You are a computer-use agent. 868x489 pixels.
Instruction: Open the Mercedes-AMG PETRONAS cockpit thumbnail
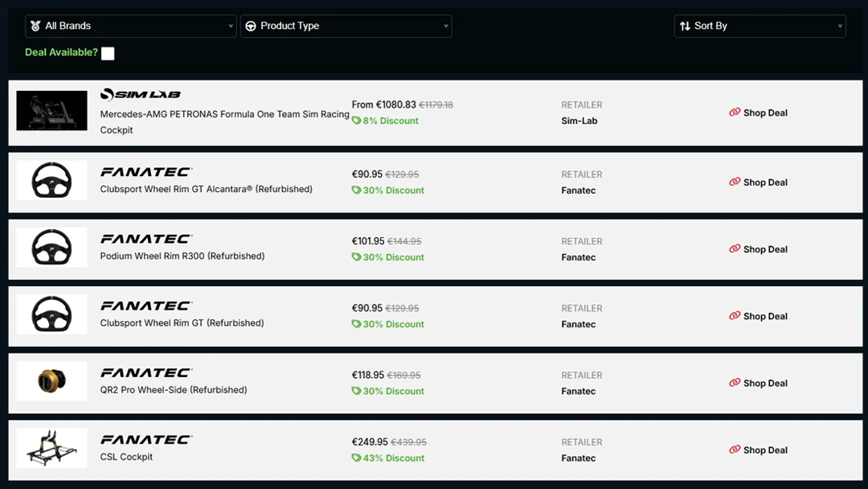tap(51, 111)
